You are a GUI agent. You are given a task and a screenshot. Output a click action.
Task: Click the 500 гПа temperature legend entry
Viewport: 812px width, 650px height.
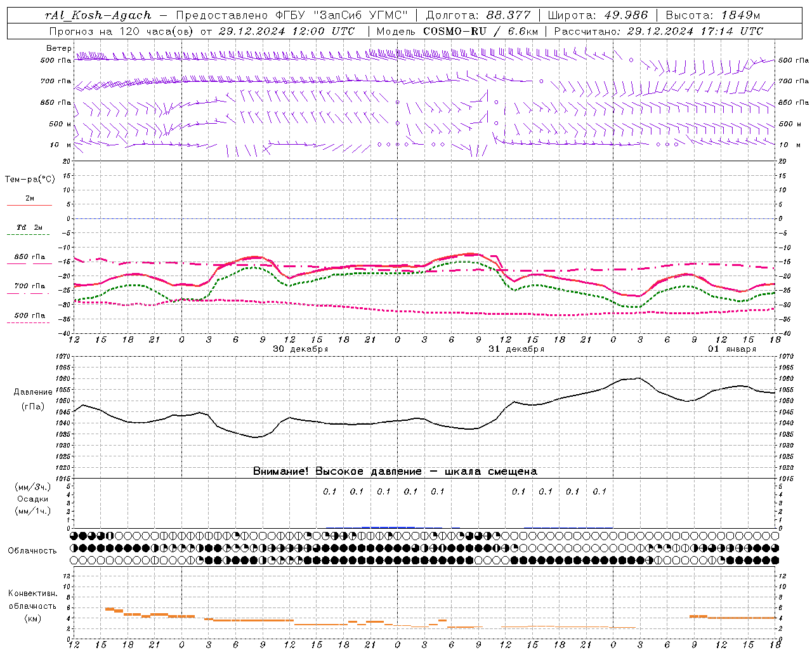tap(29, 315)
